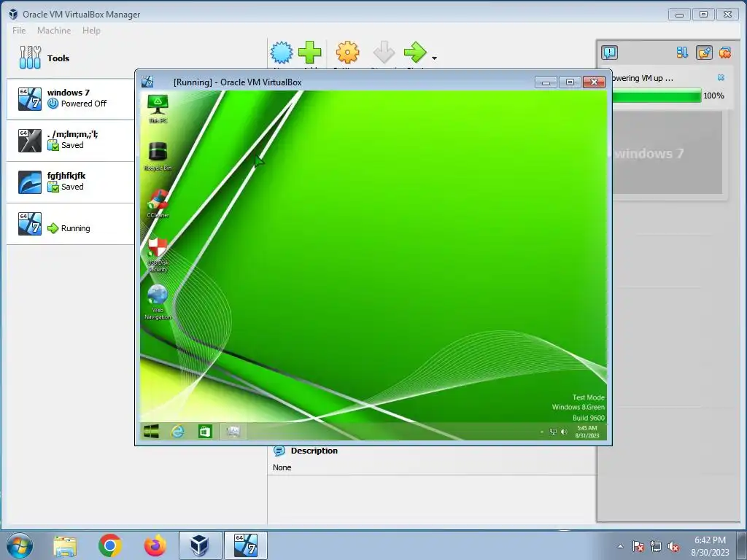Select the Running VM in the list
Screen dimensions: 747x560
tap(71, 224)
